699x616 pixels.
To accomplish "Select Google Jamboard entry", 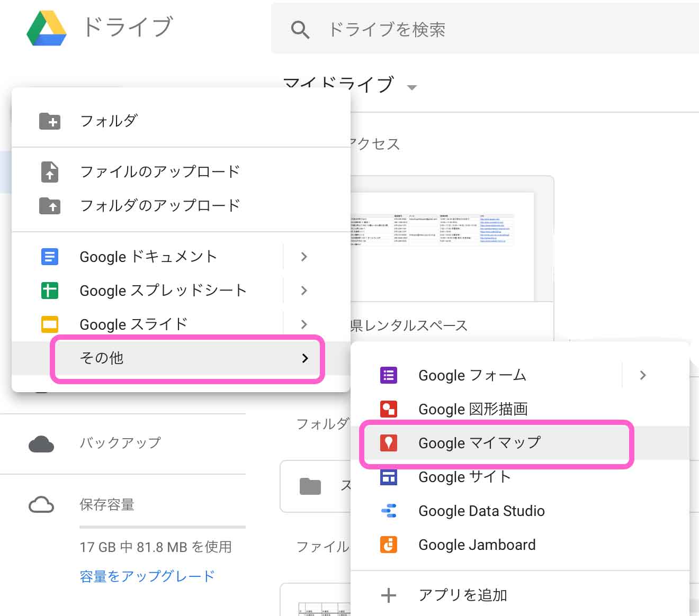I will pyautogui.click(x=520, y=545).
